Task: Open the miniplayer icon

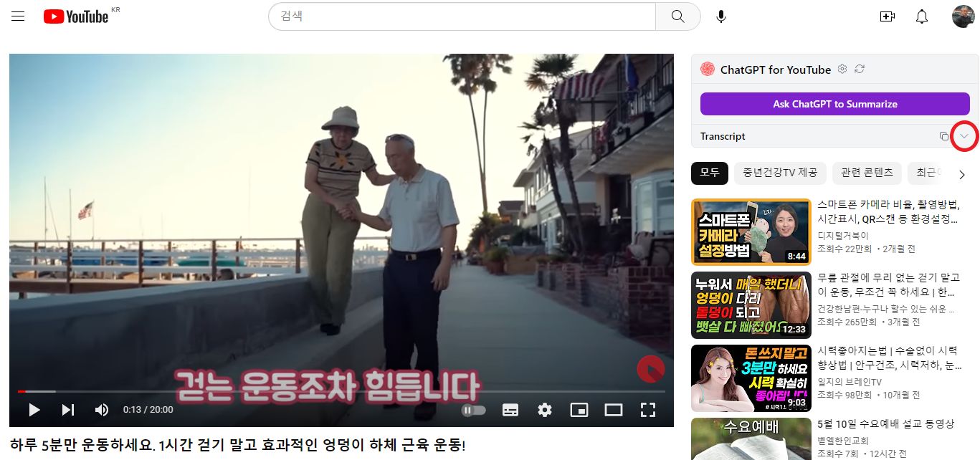Action: tap(579, 409)
